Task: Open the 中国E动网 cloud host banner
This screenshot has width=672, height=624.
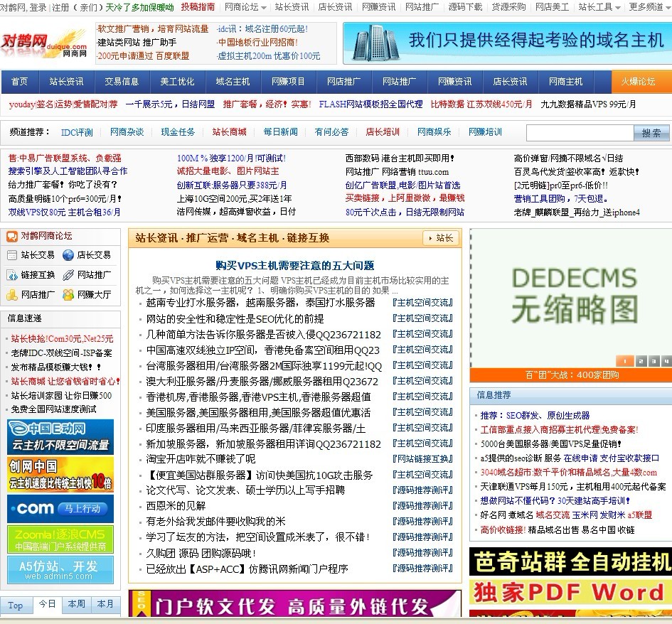Action: (60, 437)
